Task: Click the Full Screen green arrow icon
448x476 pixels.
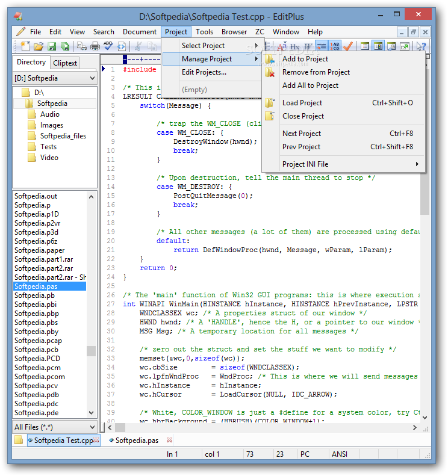Action: tap(405, 46)
